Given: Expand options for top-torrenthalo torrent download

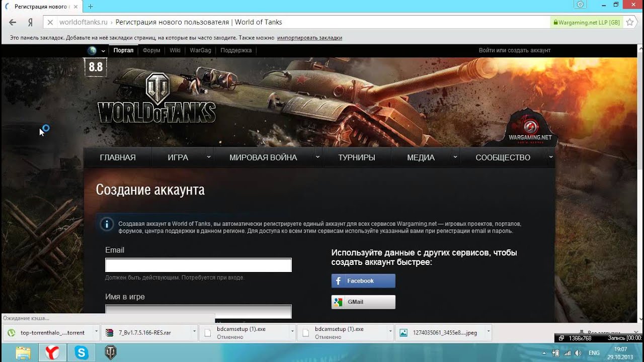Looking at the screenshot, I should 96,332.
